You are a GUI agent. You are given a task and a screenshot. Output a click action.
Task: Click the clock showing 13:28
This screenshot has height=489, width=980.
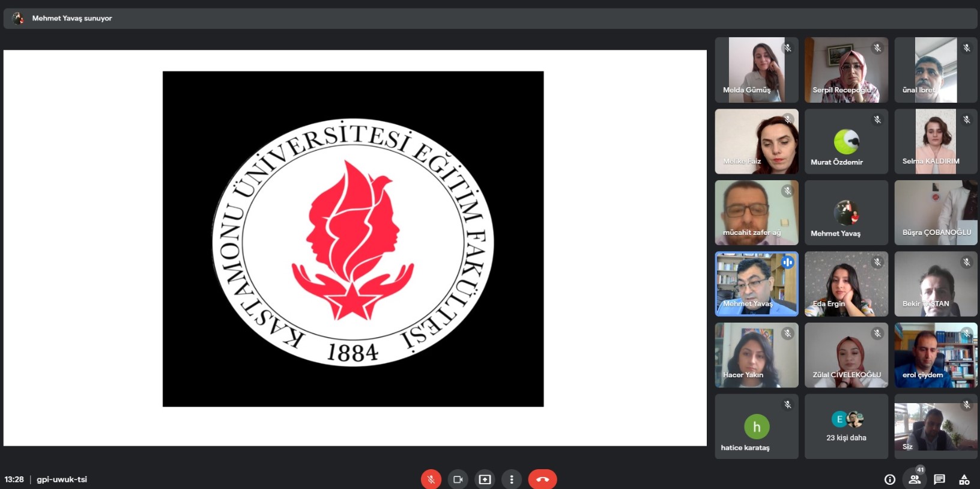click(14, 479)
